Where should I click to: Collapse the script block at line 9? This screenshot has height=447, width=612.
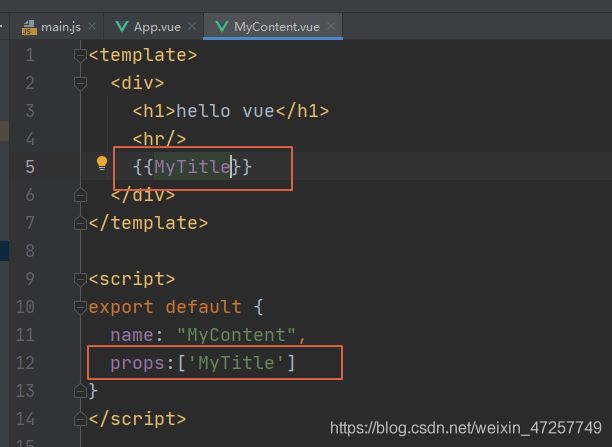pyautogui.click(x=80, y=279)
